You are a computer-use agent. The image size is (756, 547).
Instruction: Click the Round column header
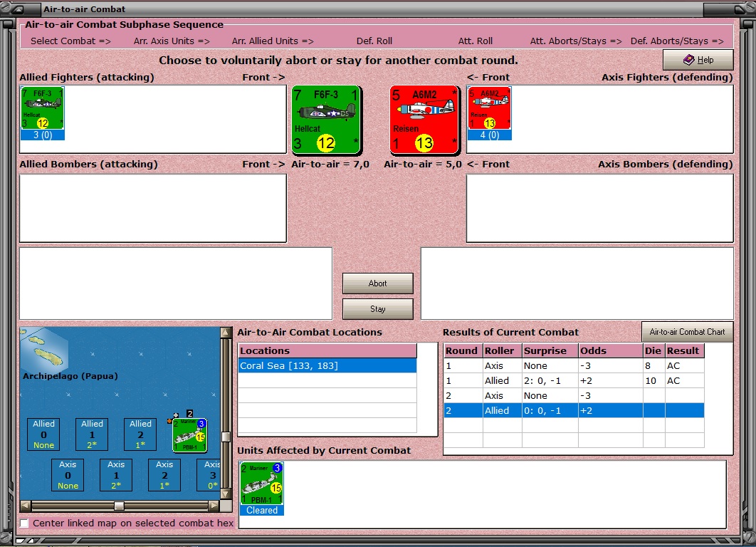click(463, 350)
